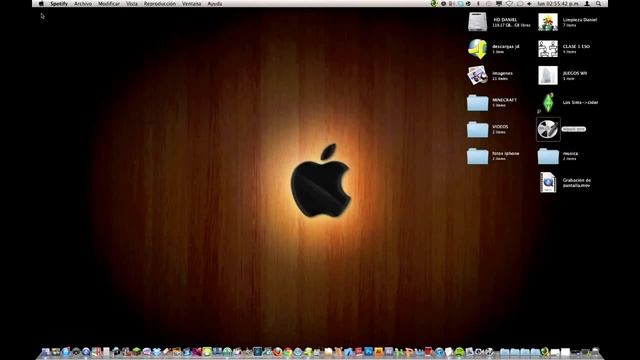
Task: Select the Limpieza Daniel desktop icon
Action: [x=548, y=22]
